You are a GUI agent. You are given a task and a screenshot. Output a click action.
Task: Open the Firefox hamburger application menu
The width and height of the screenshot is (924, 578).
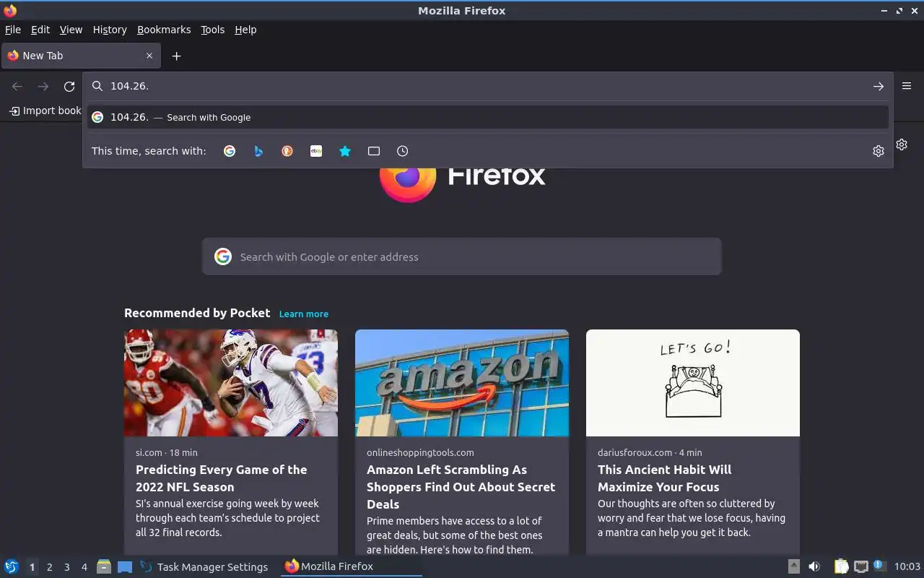(x=907, y=86)
